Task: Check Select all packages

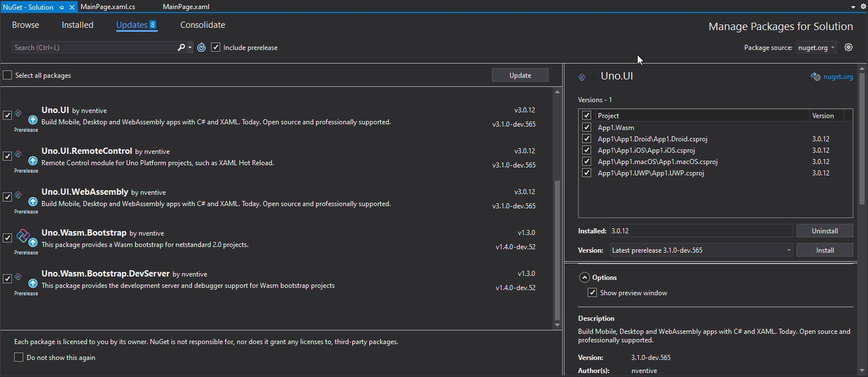Action: pos(7,76)
